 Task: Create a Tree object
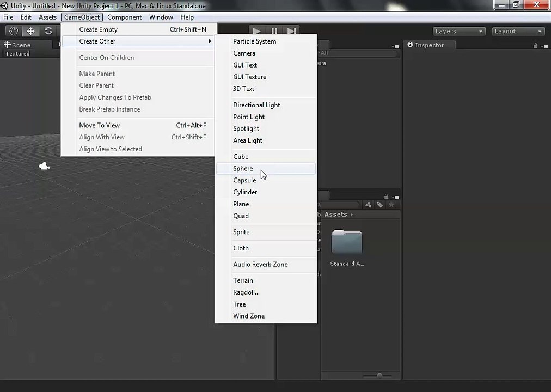[x=266, y=304]
